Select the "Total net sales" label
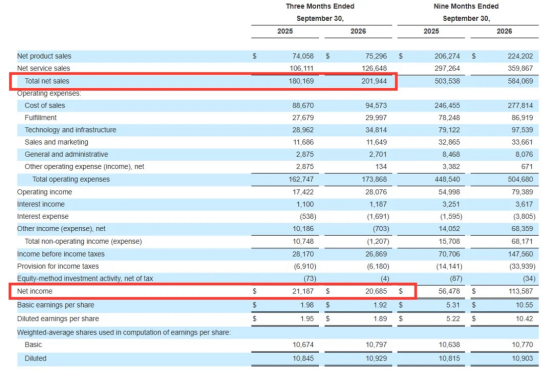The width and height of the screenshot is (553, 373). [47, 81]
